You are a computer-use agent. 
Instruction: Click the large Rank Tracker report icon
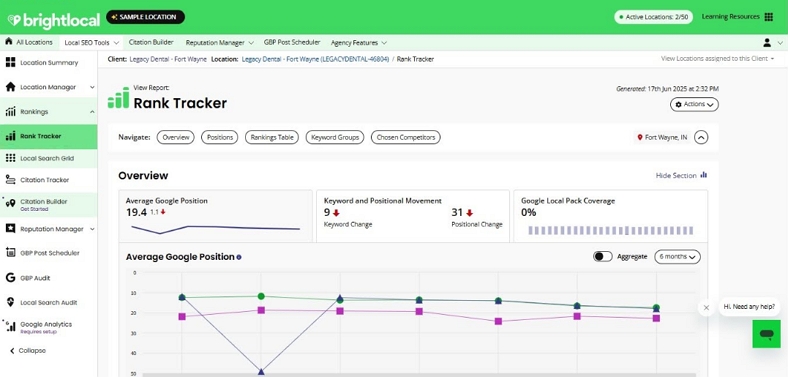(x=119, y=98)
